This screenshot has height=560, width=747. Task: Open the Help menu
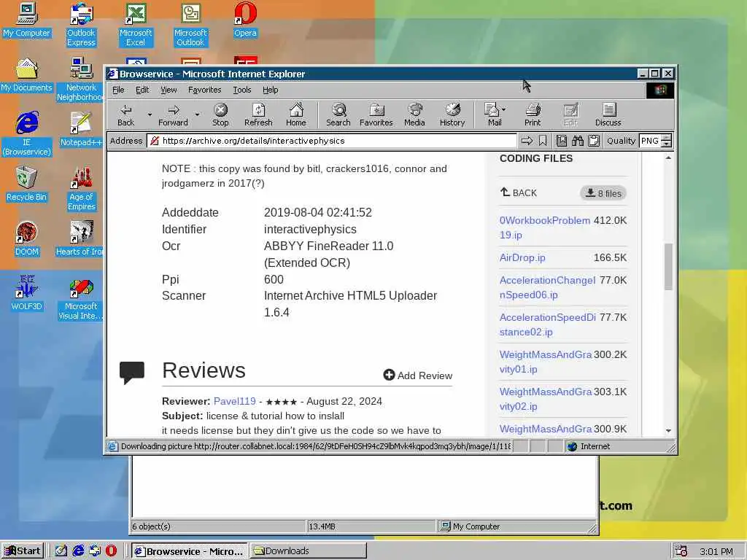coord(270,90)
